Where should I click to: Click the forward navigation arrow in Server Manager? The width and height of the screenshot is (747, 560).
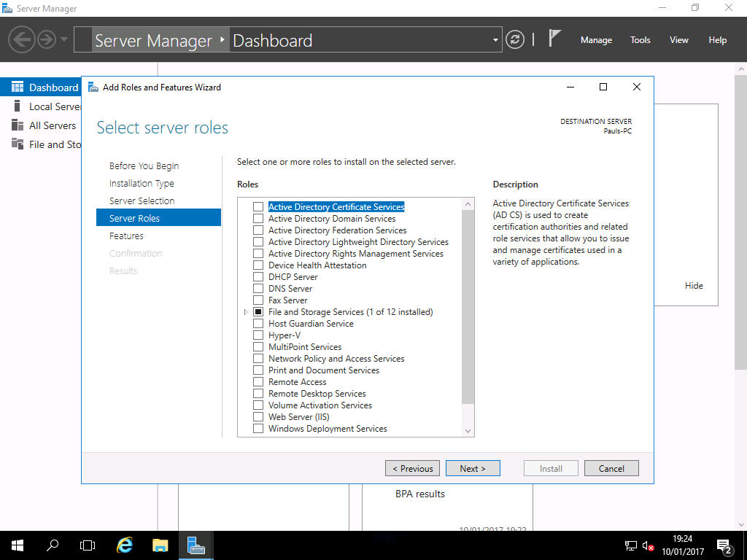(47, 39)
